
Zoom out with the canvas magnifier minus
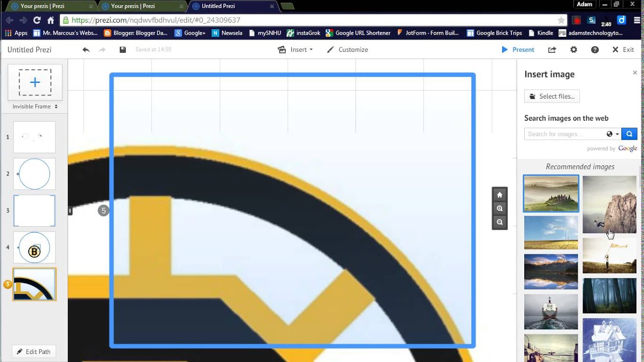pos(500,222)
